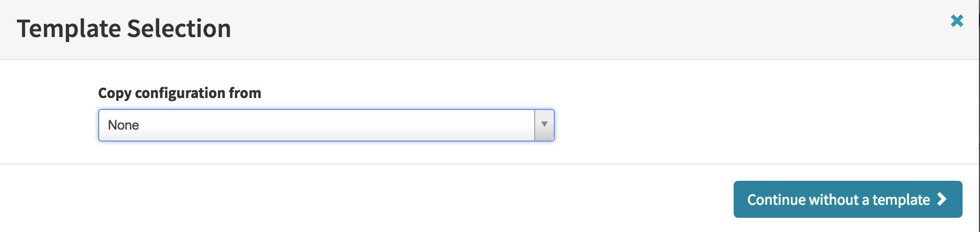Close the Template Selection dialog
This screenshot has width=980, height=232.
pos(957,21)
